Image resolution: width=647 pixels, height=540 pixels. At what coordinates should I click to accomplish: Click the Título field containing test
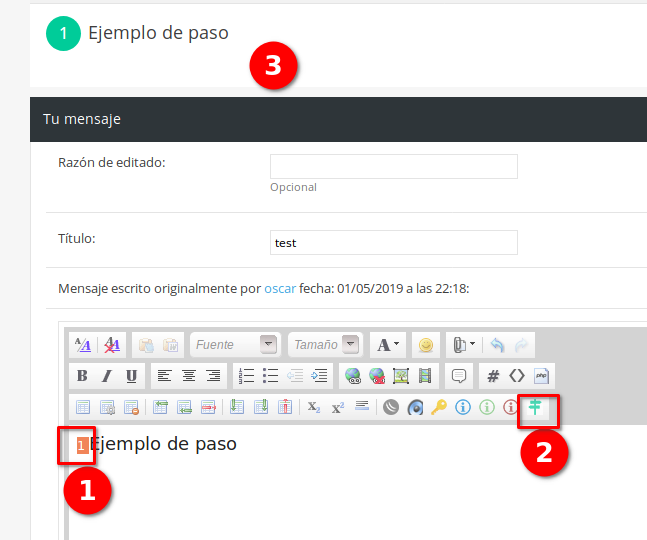pos(393,242)
